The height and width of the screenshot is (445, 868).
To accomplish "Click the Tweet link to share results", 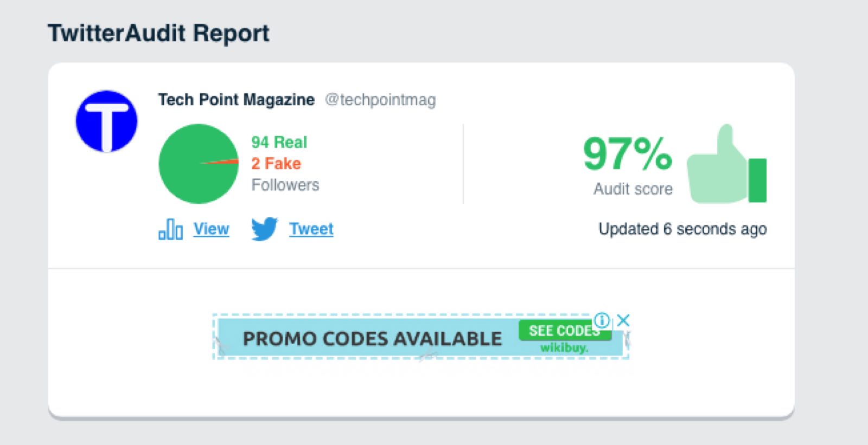I will [x=311, y=229].
